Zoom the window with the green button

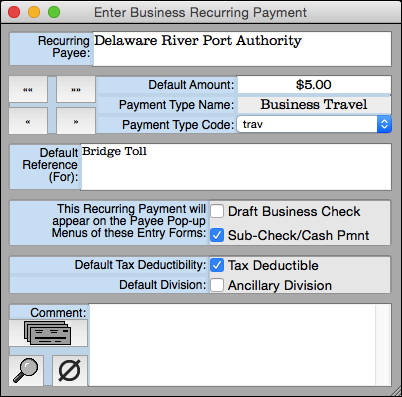click(x=54, y=12)
